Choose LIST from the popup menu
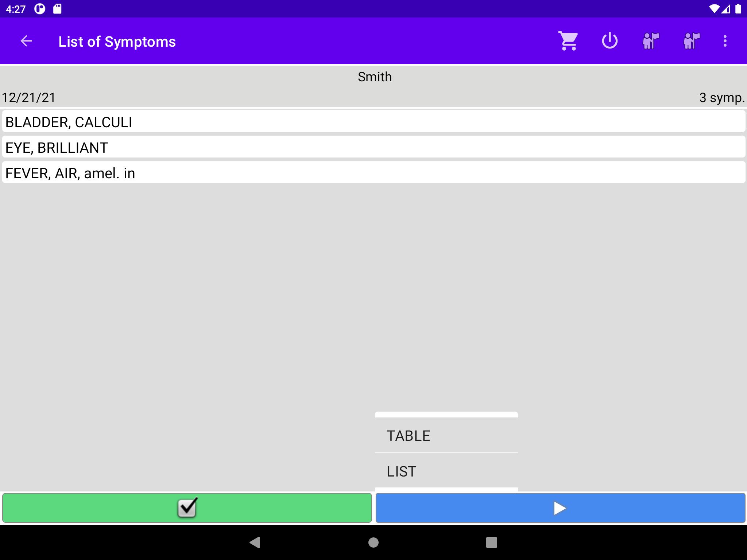 tap(446, 471)
